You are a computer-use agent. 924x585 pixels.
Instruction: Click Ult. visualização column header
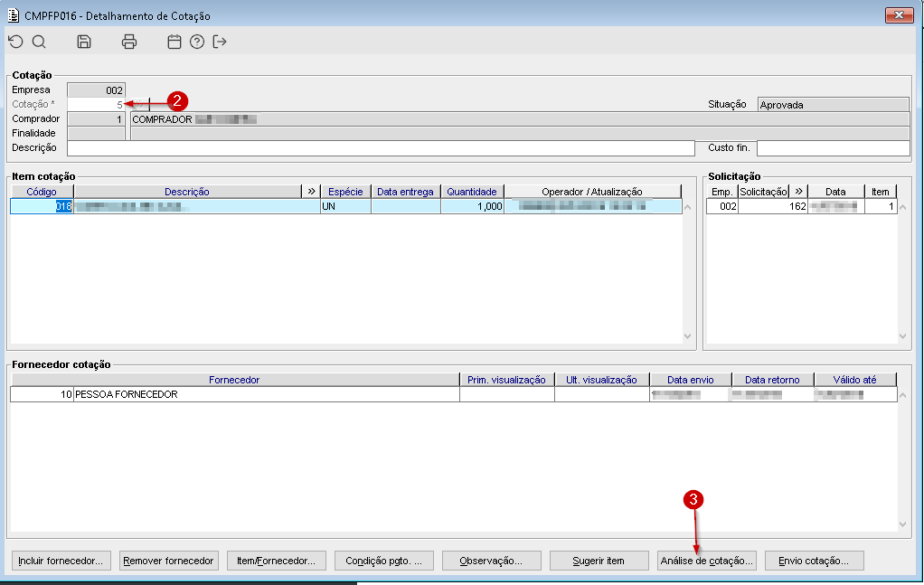tap(601, 380)
